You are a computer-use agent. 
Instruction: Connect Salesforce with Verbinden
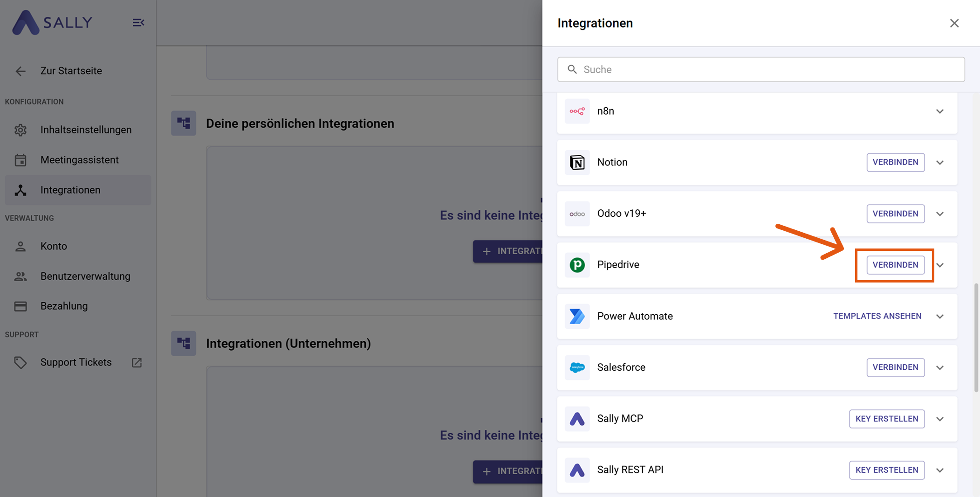pos(895,367)
